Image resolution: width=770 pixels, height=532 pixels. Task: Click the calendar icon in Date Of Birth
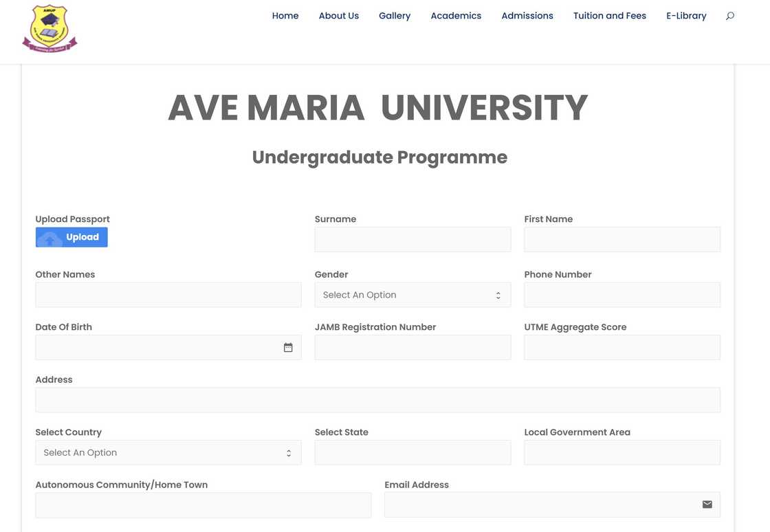tap(288, 348)
